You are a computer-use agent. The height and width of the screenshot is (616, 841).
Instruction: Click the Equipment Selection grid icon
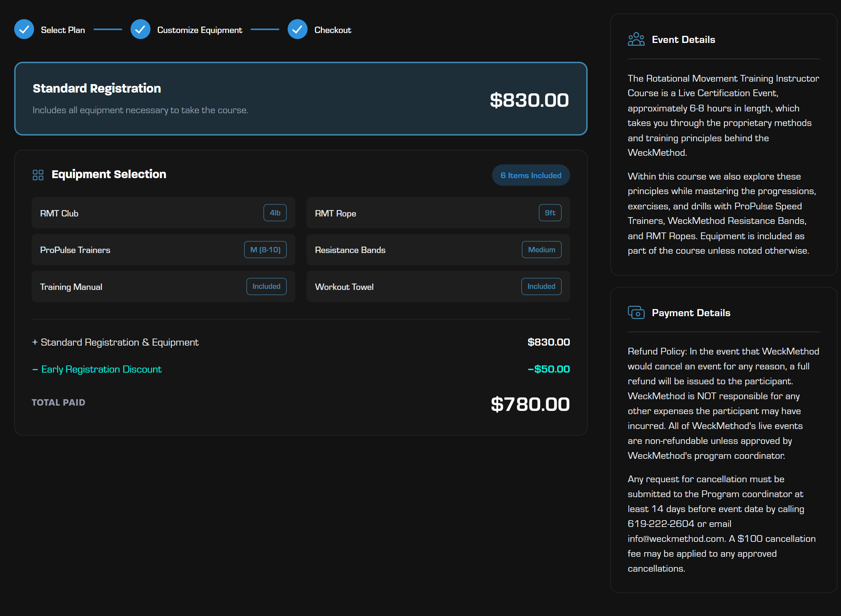[x=38, y=175]
